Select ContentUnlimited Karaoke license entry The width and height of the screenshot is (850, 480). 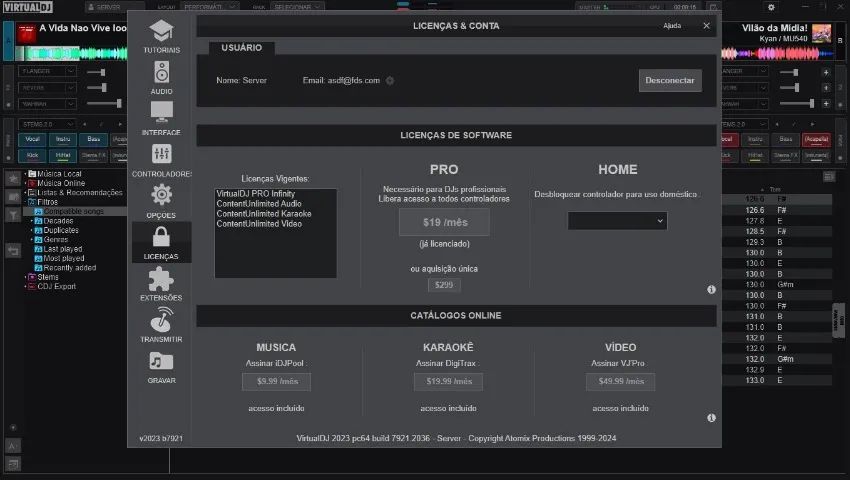(x=263, y=214)
